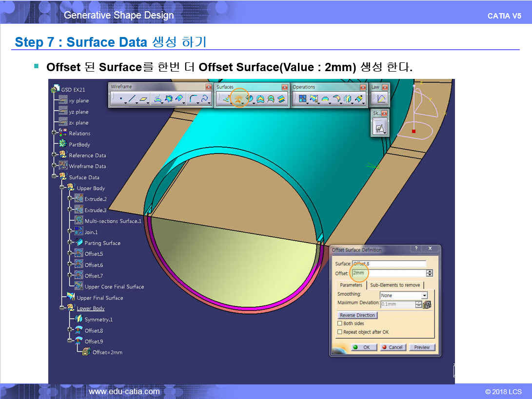Switch to Sub-Elements to remove tab
Viewport: 532px width, 399px height.
394,285
